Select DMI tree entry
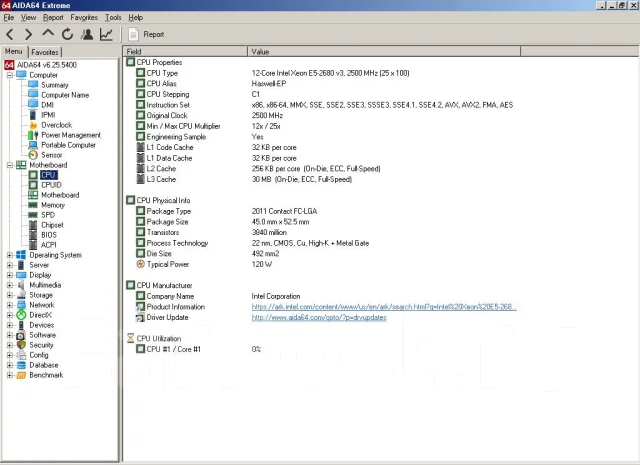 click(47, 105)
